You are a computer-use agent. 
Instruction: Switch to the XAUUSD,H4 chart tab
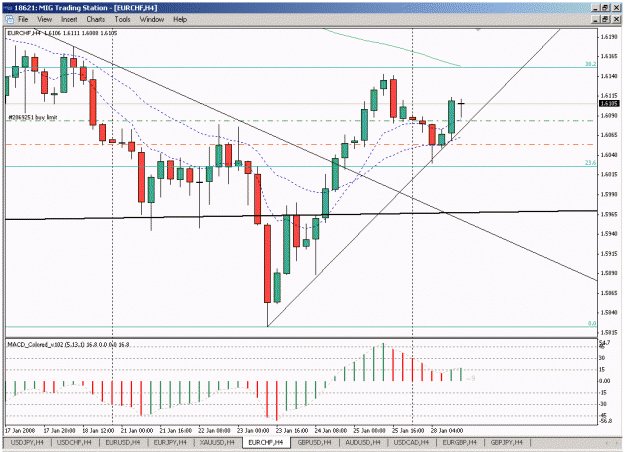click(217, 442)
